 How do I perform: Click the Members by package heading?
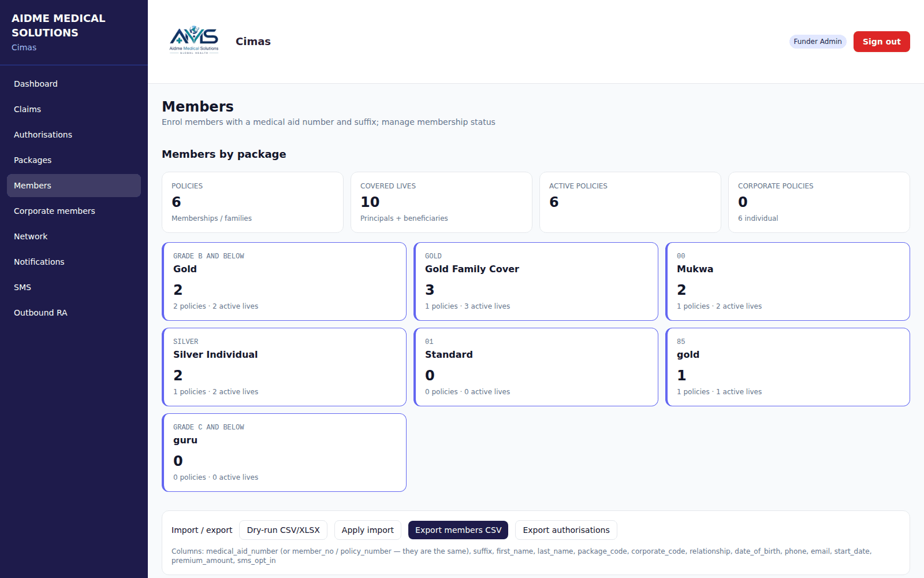tap(224, 154)
